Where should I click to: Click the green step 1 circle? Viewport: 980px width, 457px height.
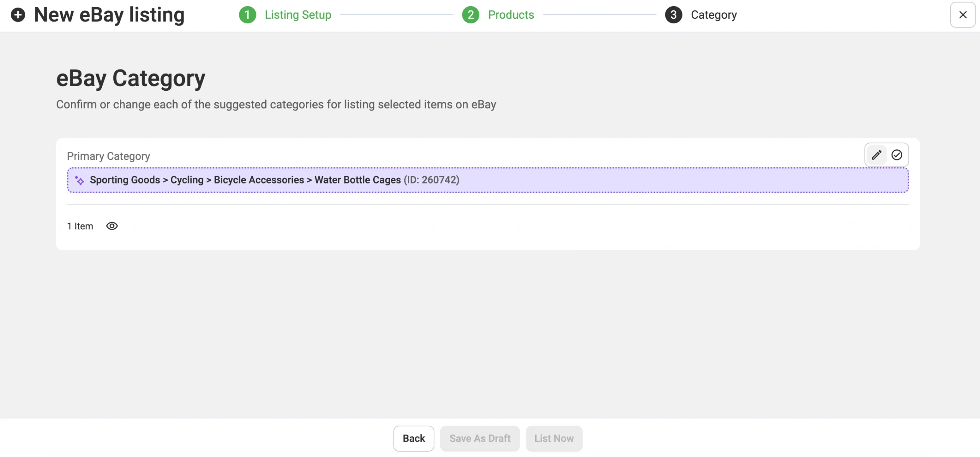coord(247,15)
